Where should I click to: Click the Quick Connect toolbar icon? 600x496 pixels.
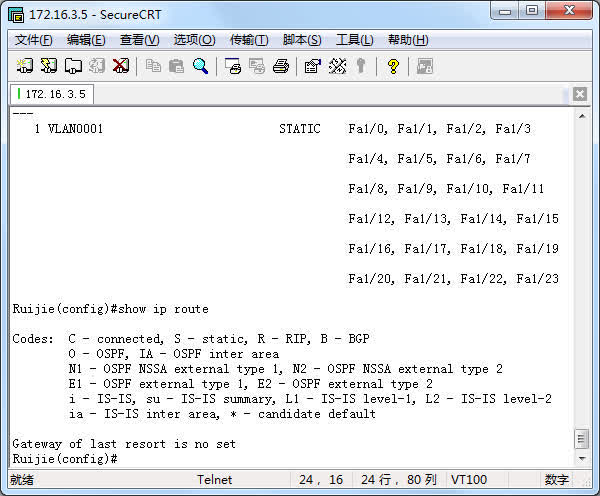49,66
